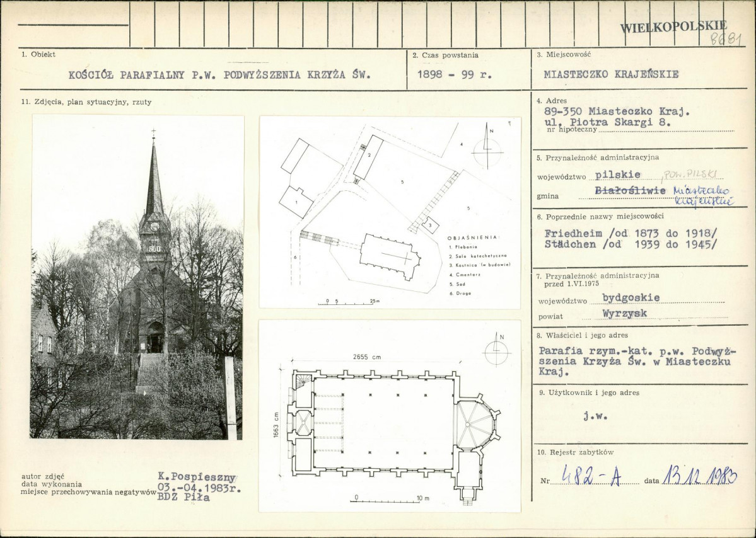
Task: Select building 2 on the site plan
Action: 369,156
